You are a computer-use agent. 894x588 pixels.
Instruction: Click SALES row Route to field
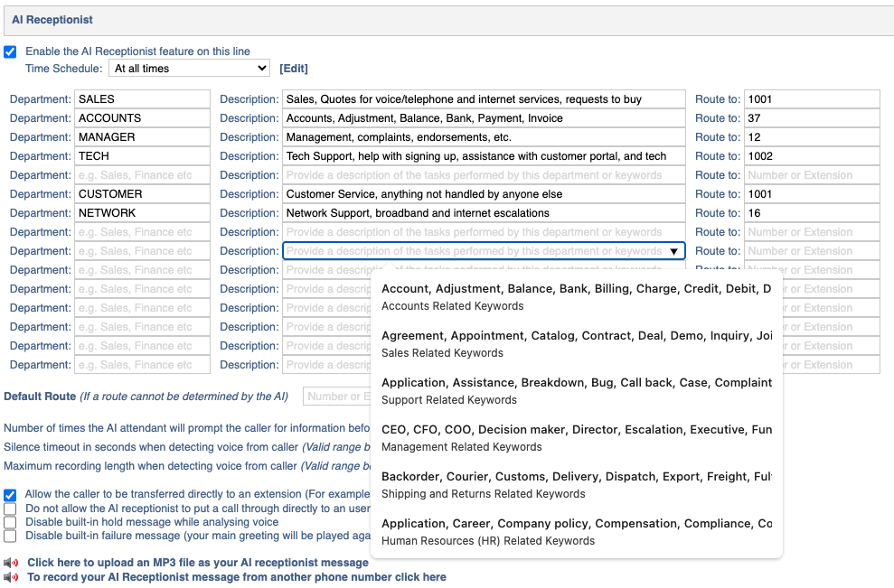tap(812, 99)
